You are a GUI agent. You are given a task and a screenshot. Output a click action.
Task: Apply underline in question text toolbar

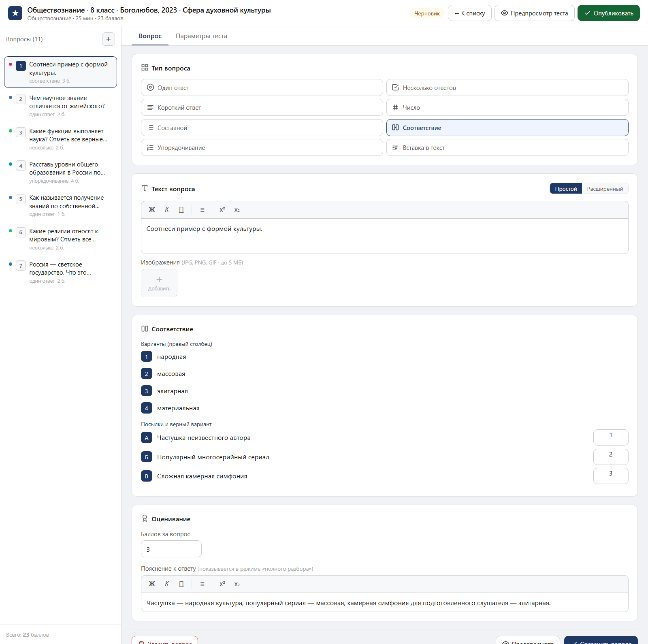(x=181, y=210)
